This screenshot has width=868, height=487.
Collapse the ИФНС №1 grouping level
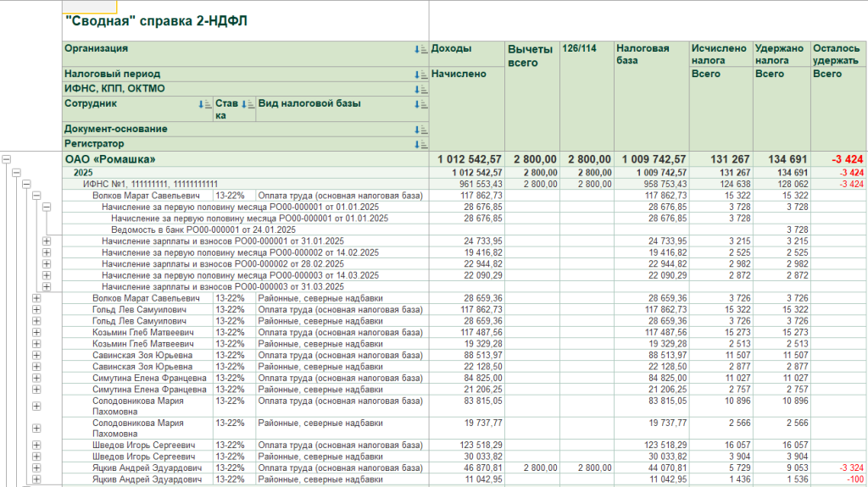26,184
